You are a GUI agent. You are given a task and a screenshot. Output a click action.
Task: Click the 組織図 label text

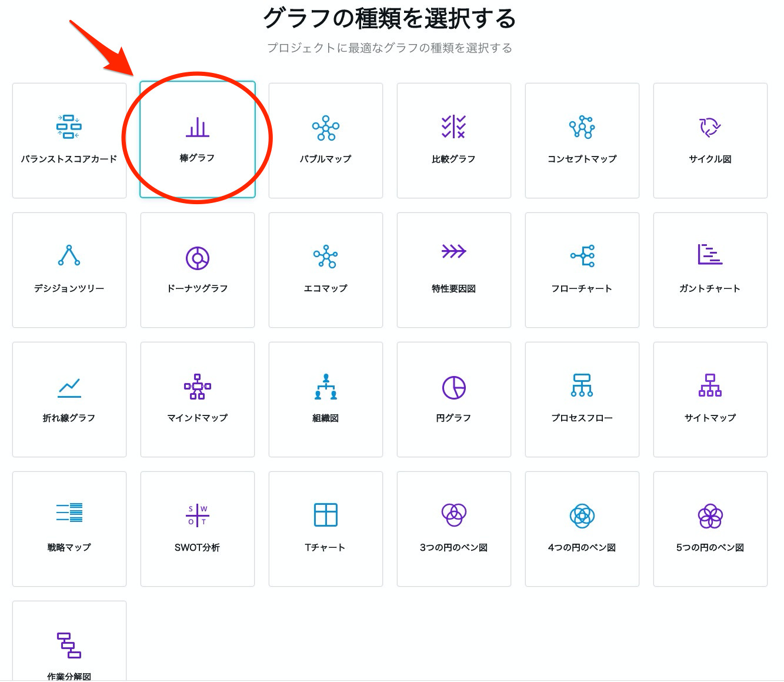click(x=325, y=418)
